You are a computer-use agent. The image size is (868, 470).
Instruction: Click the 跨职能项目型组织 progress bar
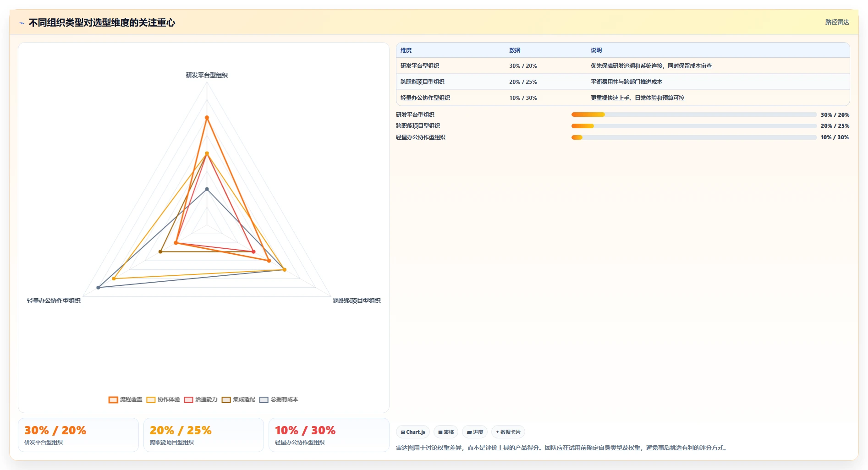(x=694, y=126)
